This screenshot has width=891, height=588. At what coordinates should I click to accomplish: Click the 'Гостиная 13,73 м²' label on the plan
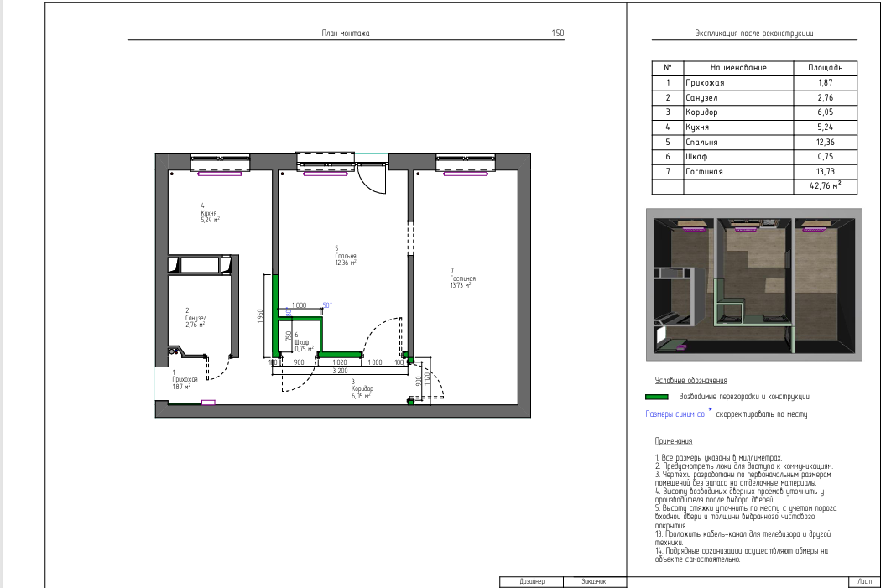[462, 278]
